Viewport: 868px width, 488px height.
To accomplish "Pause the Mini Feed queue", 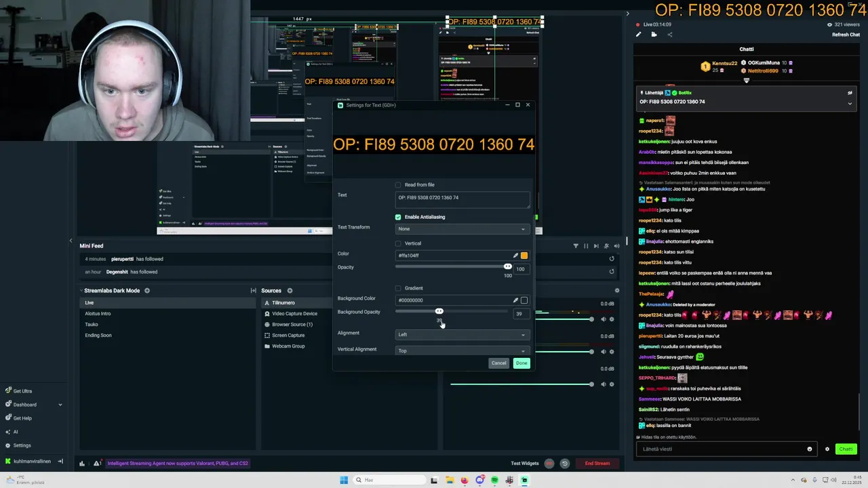I will [x=586, y=246].
